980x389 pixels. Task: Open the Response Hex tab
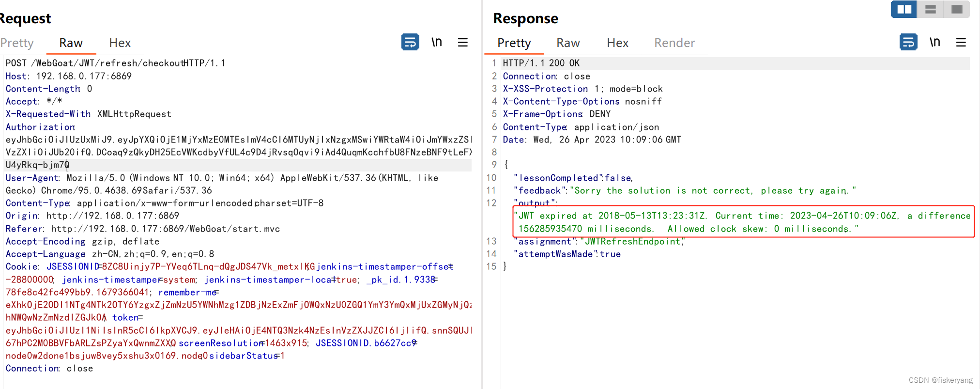click(618, 43)
